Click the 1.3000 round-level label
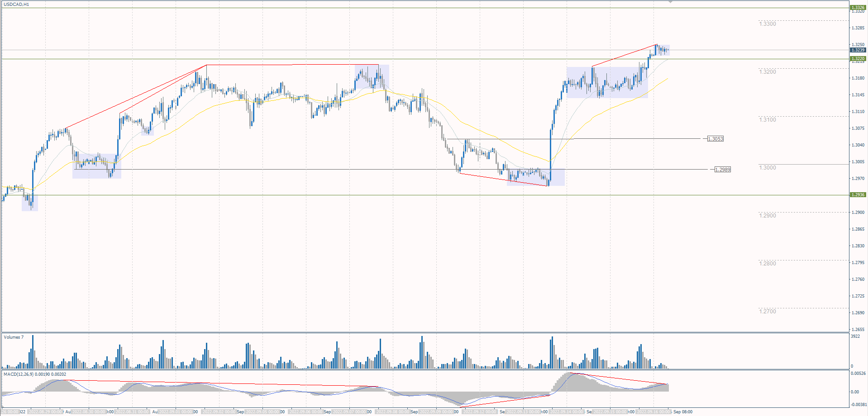 (x=767, y=168)
